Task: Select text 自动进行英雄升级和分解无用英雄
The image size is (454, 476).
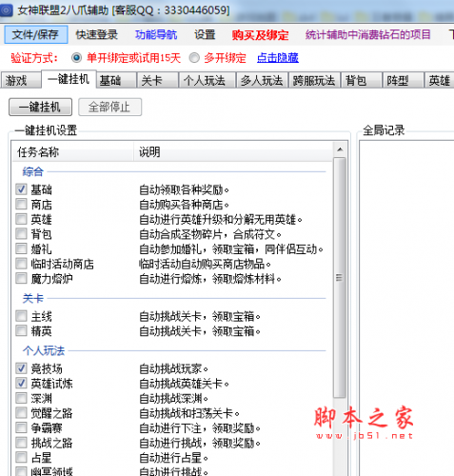Action: coord(221,220)
